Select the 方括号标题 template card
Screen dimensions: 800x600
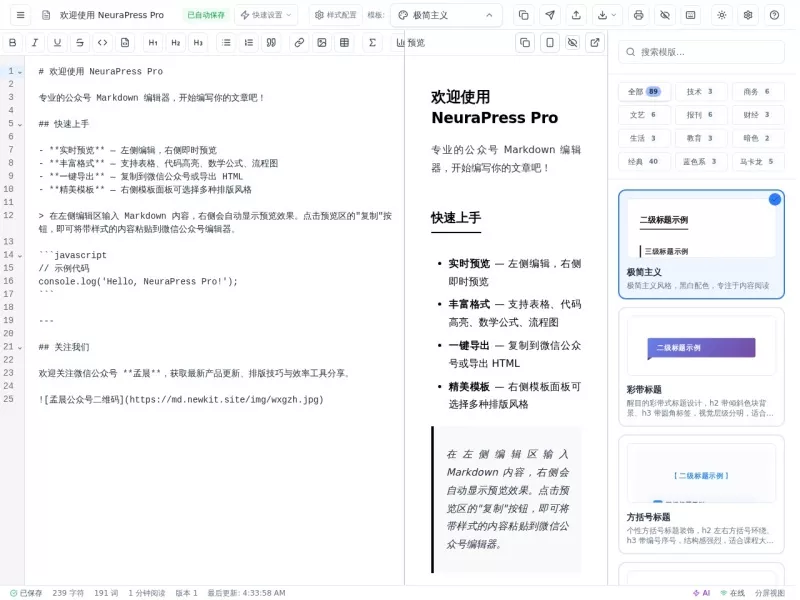pos(701,494)
